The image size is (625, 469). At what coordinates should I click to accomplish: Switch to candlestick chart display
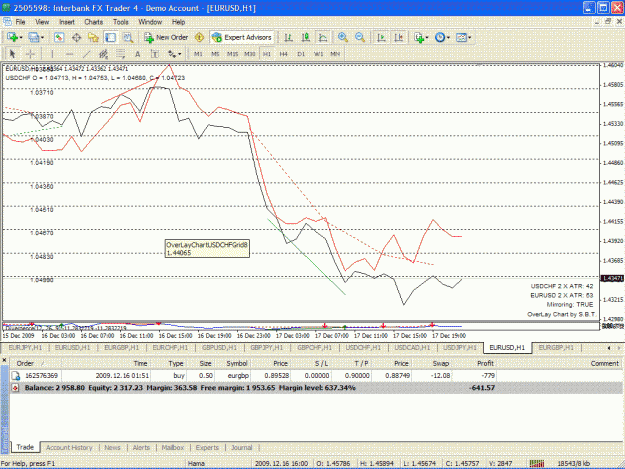click(306, 37)
